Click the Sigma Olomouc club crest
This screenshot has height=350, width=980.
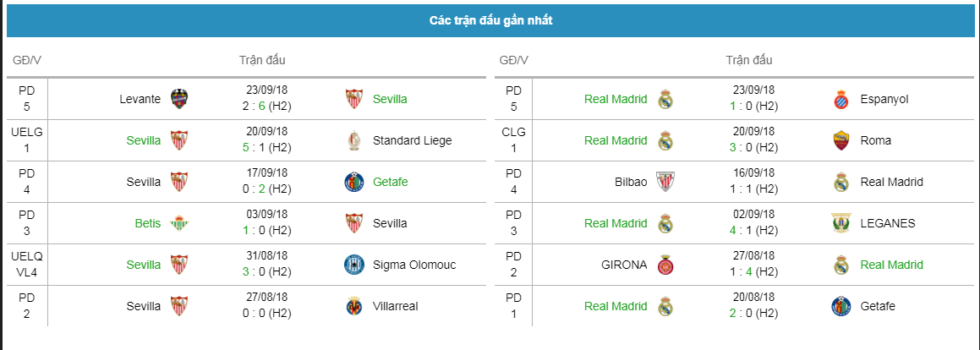click(354, 265)
